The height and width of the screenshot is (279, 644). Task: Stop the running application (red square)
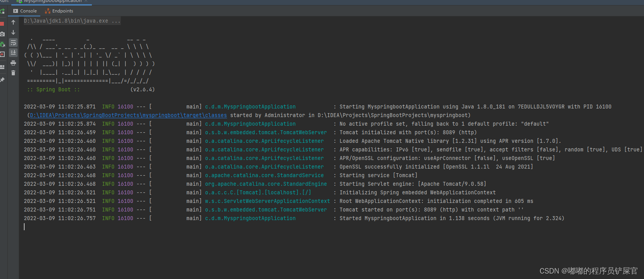[x=2, y=24]
